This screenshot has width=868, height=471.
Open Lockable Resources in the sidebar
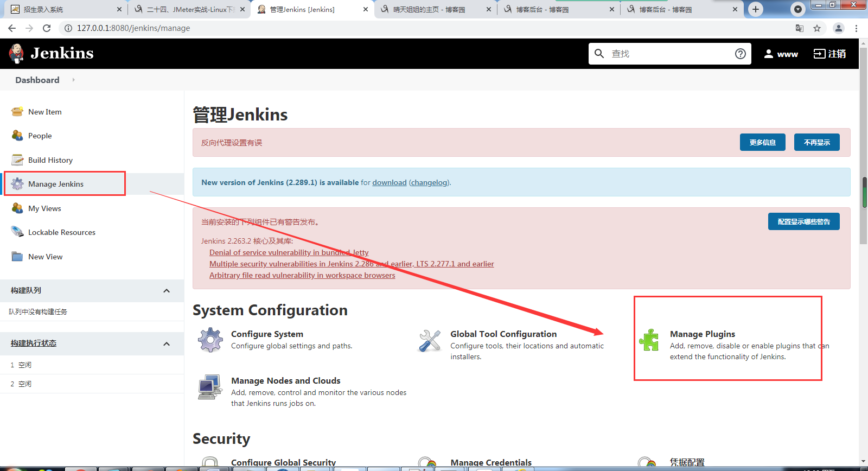click(62, 232)
